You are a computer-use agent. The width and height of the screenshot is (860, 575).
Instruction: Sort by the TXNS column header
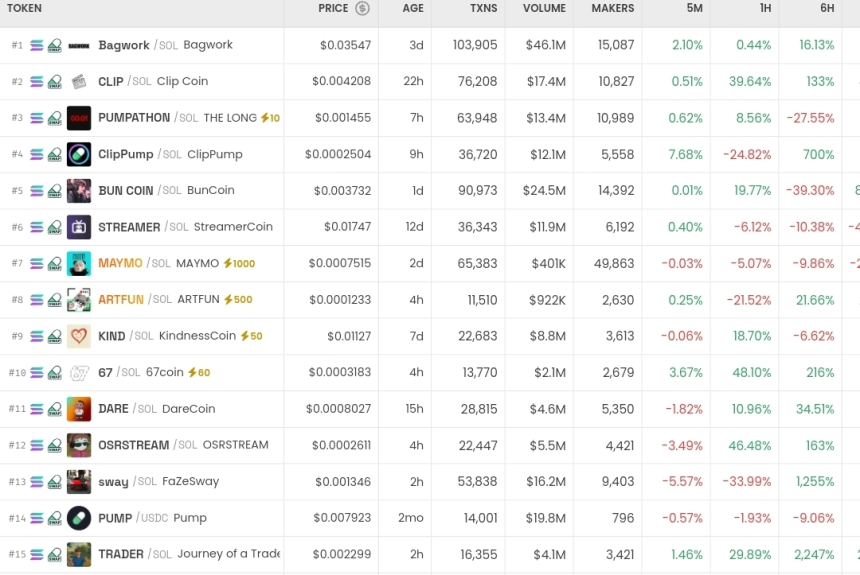483,9
